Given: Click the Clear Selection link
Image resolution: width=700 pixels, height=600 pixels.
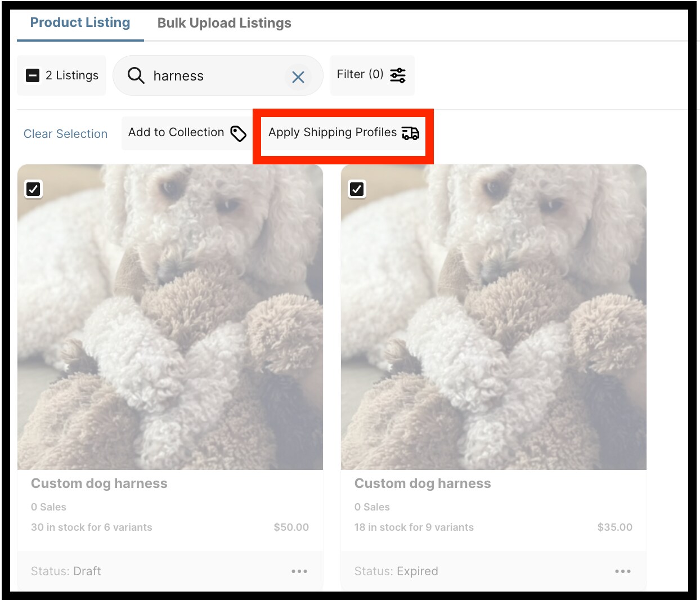Looking at the screenshot, I should (65, 134).
